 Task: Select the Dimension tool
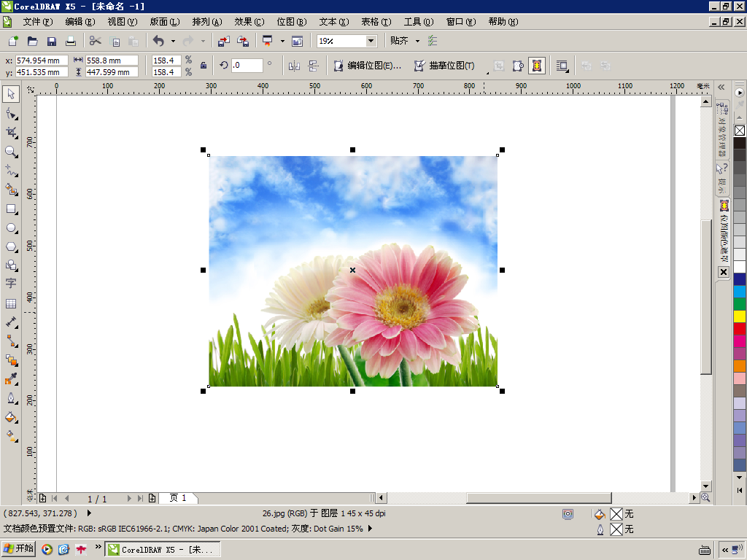[11, 322]
